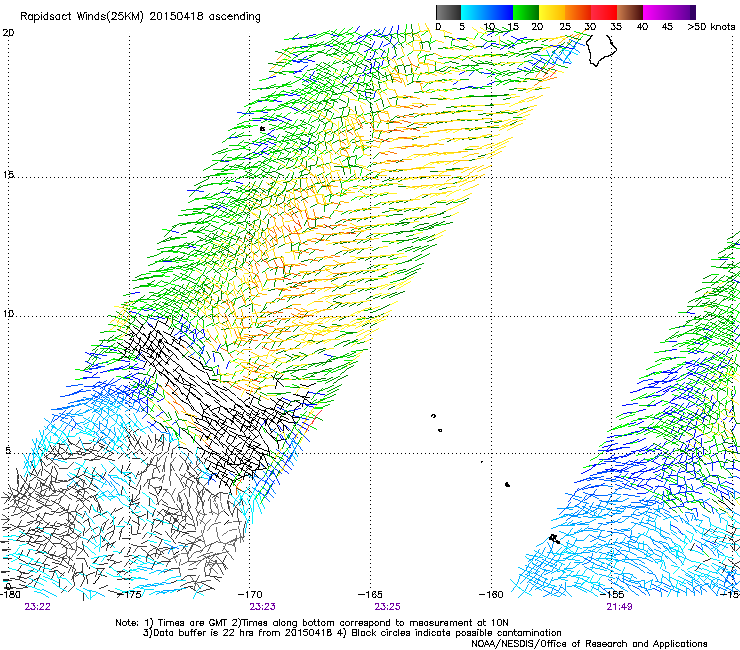Click the green 15-20 knots legend swatch
Image resolution: width=740 pixels, height=650 pixels.
click(526, 12)
